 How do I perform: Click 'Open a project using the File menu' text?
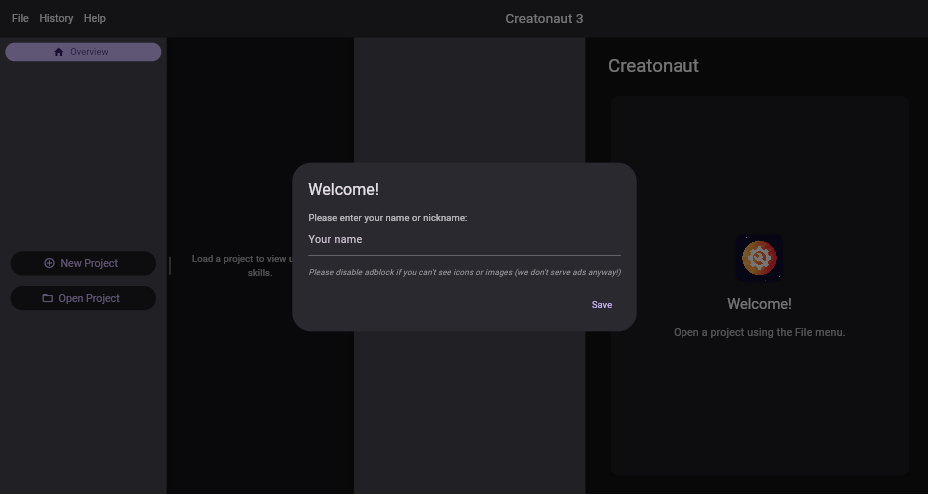coord(759,332)
